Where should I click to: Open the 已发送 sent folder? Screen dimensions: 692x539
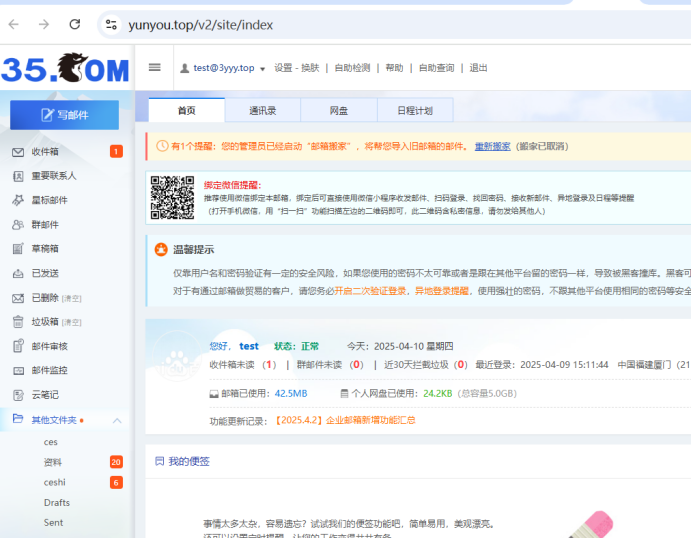(x=45, y=273)
